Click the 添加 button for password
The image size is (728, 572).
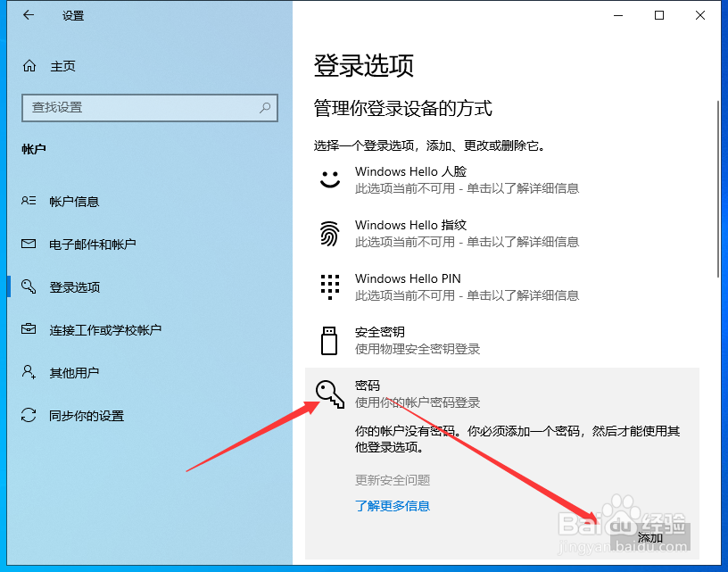650,537
